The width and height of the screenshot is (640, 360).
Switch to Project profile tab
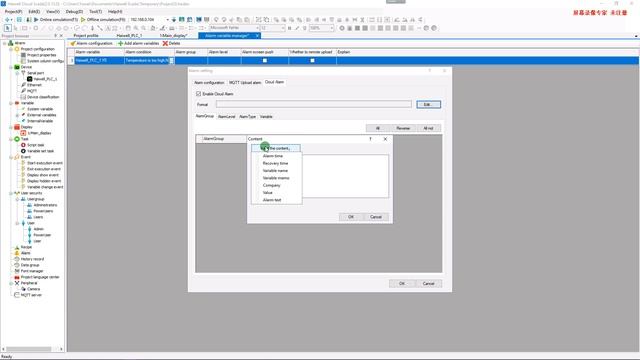86,36
